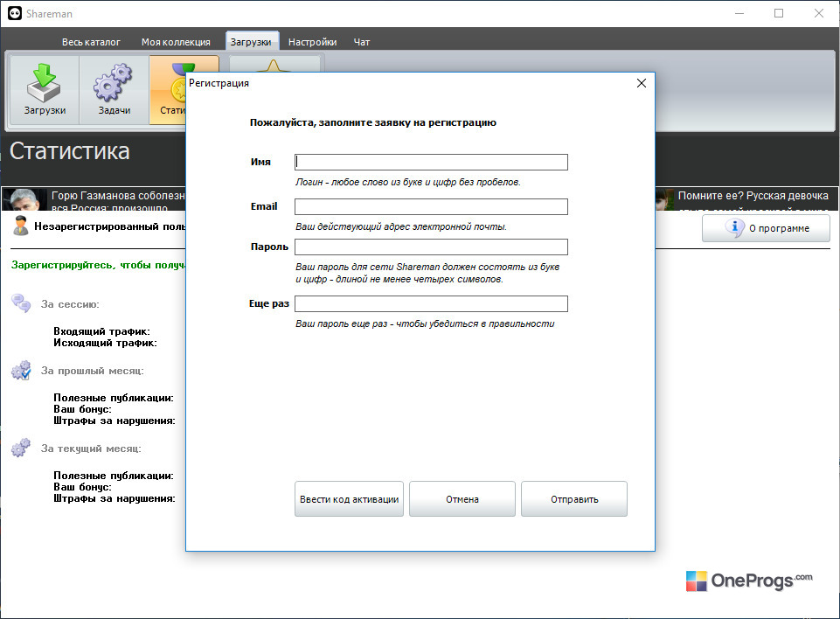The height and width of the screenshot is (619, 840).
Task: Click the Горю Газманова news headline
Action: click(118, 200)
